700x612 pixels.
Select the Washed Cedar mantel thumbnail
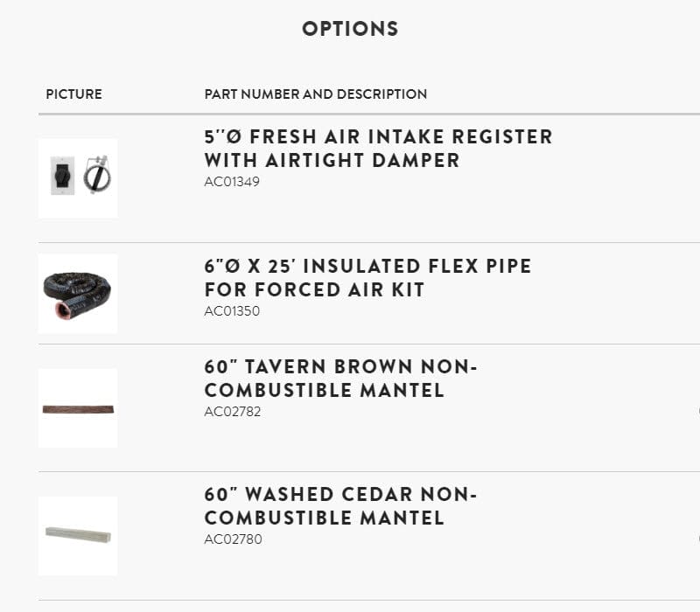click(x=78, y=535)
